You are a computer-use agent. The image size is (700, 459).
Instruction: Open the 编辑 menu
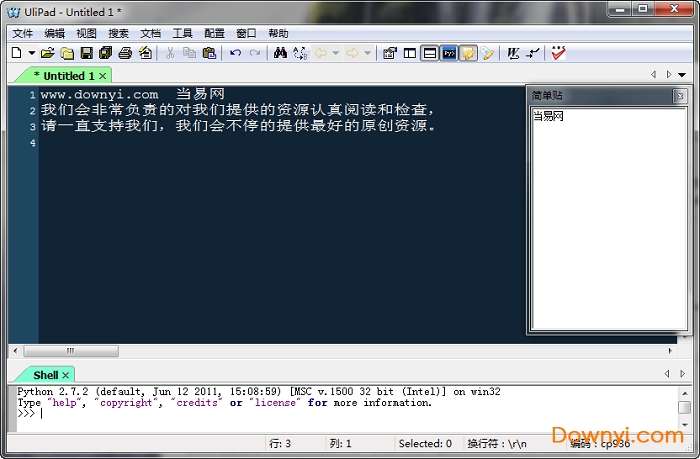[x=54, y=33]
